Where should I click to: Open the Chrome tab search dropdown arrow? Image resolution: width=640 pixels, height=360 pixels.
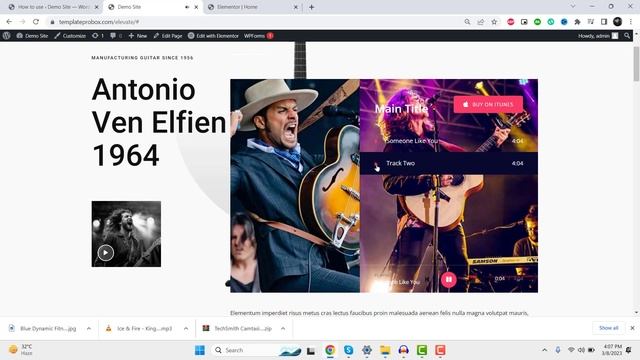coord(573,7)
